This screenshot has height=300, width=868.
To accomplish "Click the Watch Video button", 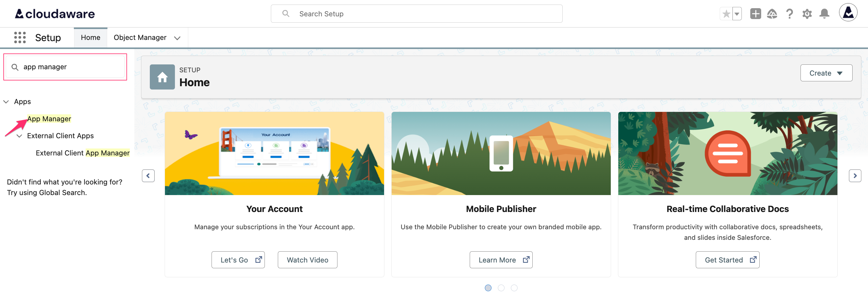I will [x=307, y=259].
